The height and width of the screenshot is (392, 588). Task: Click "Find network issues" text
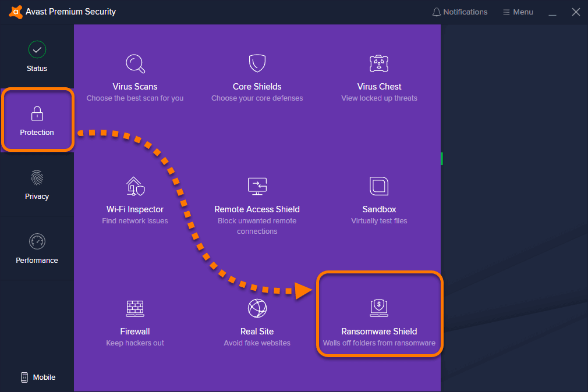coord(135,221)
